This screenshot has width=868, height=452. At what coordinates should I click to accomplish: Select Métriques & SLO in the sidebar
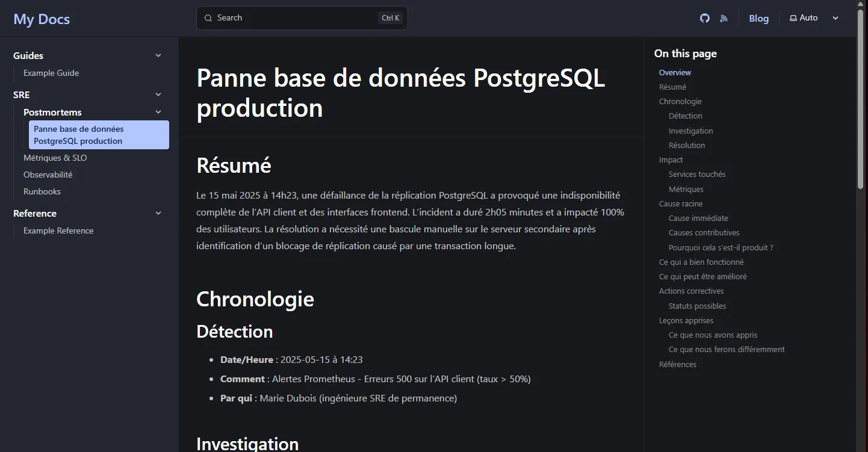tap(55, 158)
